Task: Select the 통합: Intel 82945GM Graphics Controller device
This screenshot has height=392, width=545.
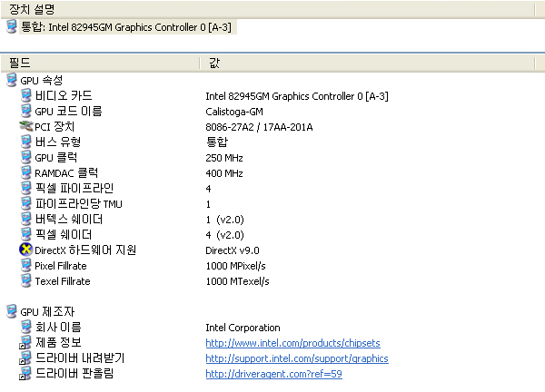Action: click(126, 27)
